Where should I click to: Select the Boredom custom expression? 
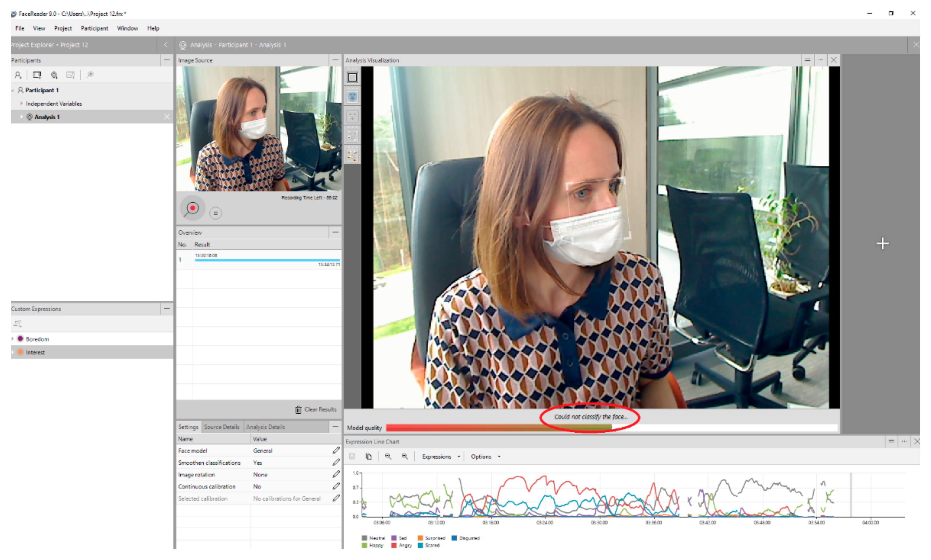coord(37,339)
